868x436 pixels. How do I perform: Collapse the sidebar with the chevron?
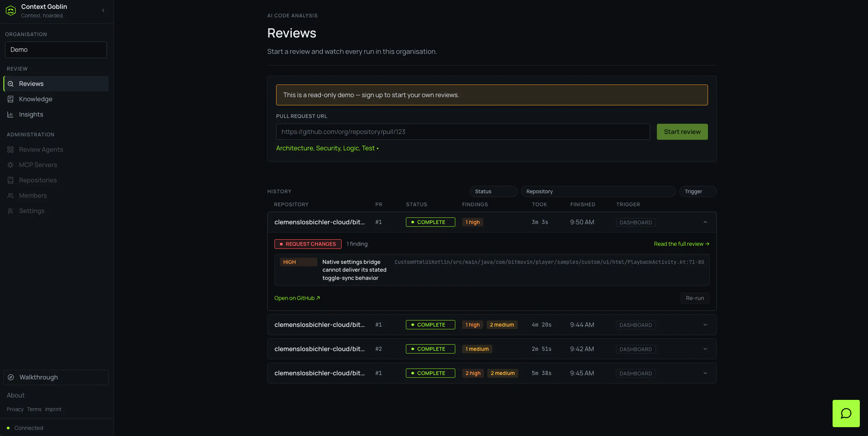pos(103,11)
